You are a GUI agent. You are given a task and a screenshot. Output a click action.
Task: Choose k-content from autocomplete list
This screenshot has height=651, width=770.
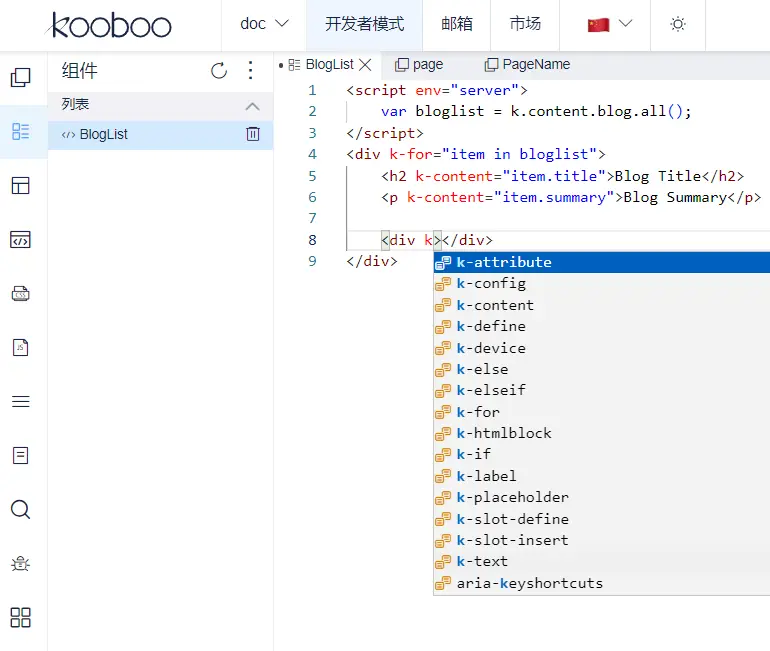[x=495, y=305]
